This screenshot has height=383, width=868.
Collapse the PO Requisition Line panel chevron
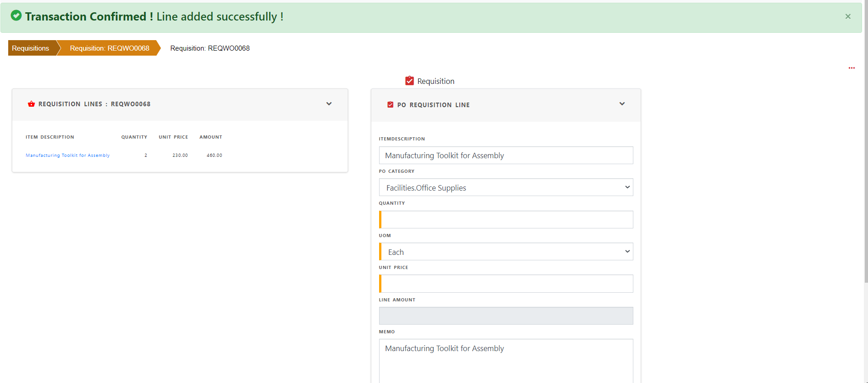622,104
